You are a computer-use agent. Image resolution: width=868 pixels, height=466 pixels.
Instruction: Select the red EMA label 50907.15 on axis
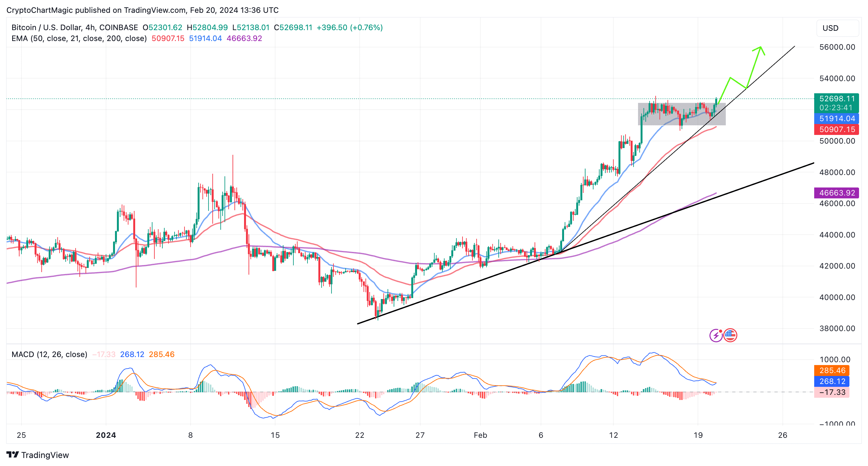[x=837, y=129]
